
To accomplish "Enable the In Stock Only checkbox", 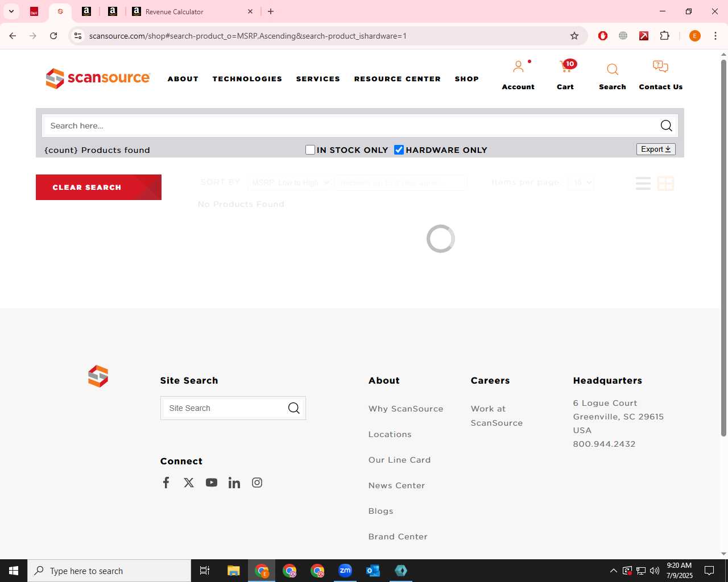I will click(x=310, y=150).
